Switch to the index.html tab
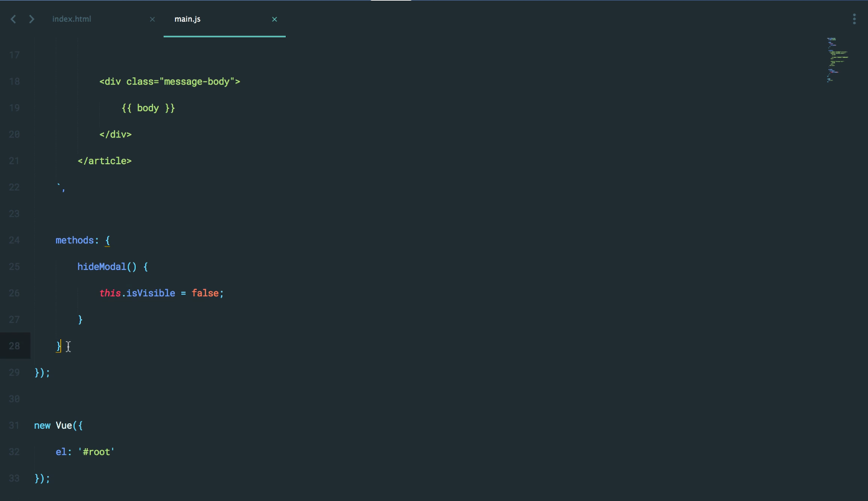 point(72,19)
